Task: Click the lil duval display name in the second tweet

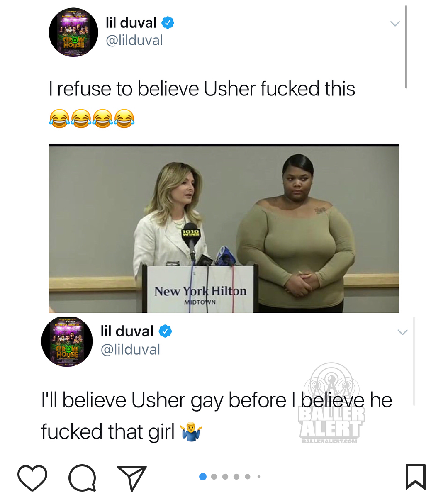Action: click(x=127, y=331)
